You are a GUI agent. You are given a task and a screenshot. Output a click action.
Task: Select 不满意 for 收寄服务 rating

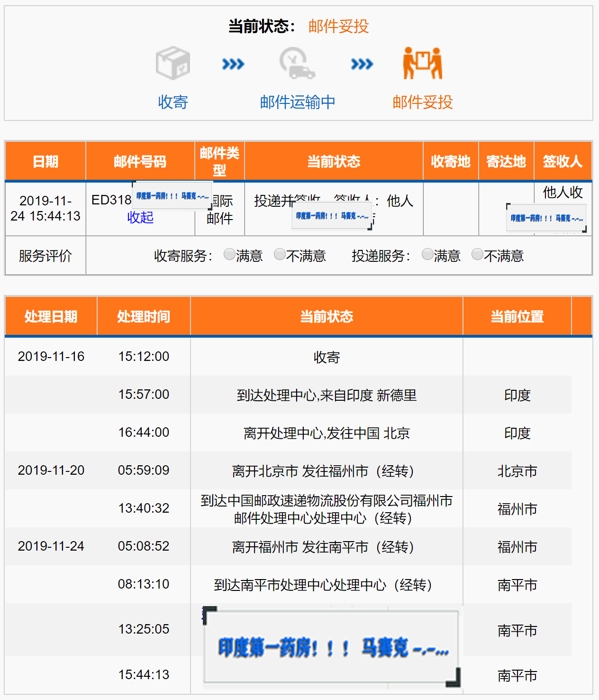(280, 255)
